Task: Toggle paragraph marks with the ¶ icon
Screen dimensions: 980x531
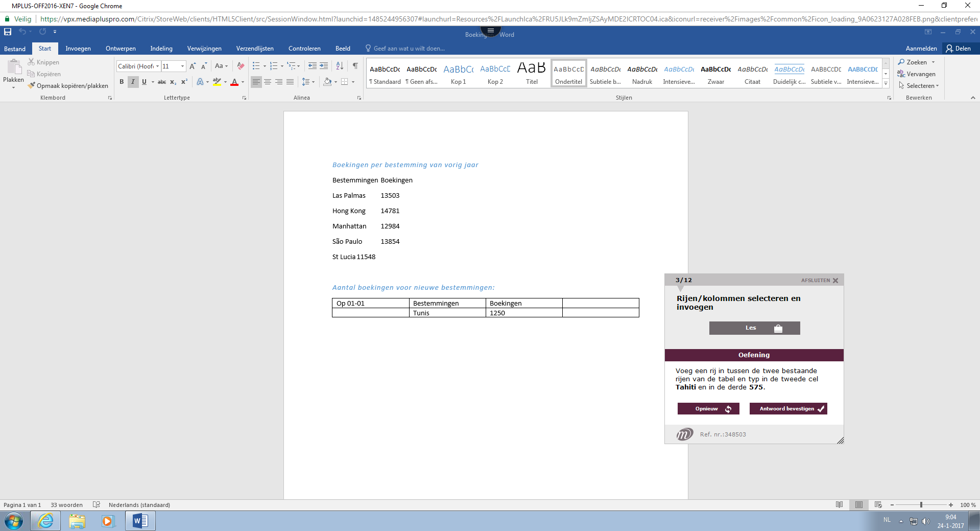Action: 355,66
